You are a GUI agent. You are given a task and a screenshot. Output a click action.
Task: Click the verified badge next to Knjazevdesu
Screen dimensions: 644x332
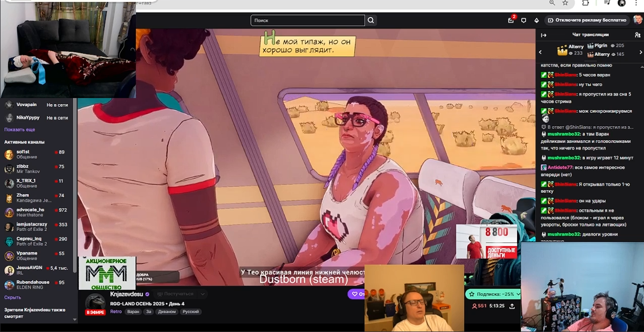click(x=147, y=294)
